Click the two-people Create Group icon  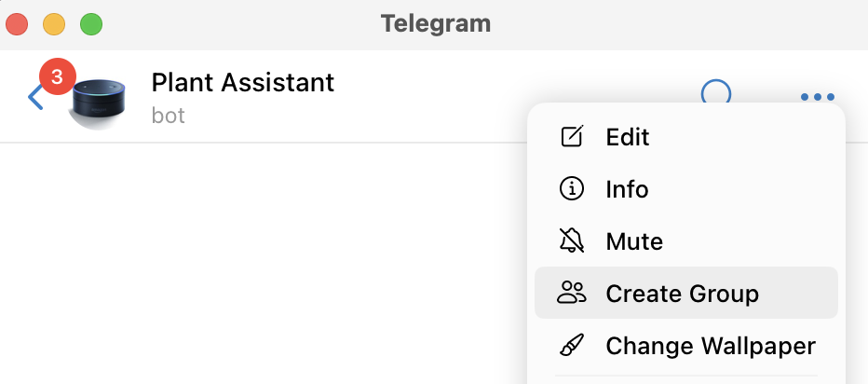pyautogui.click(x=571, y=294)
